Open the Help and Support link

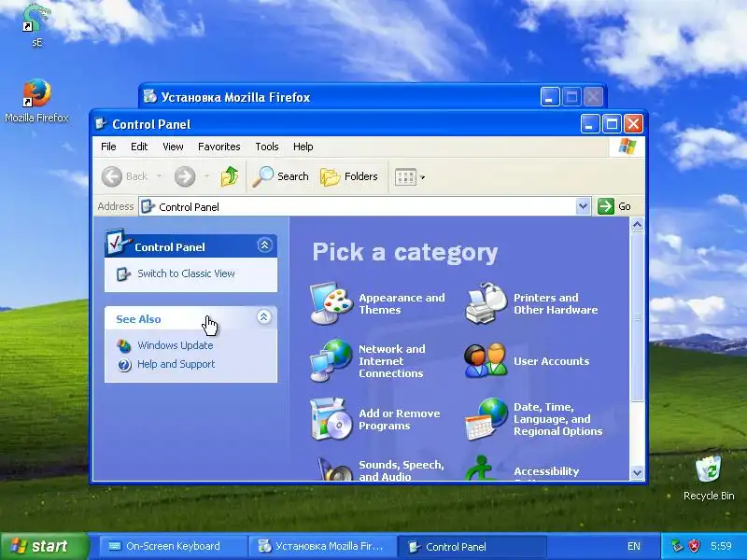[176, 364]
